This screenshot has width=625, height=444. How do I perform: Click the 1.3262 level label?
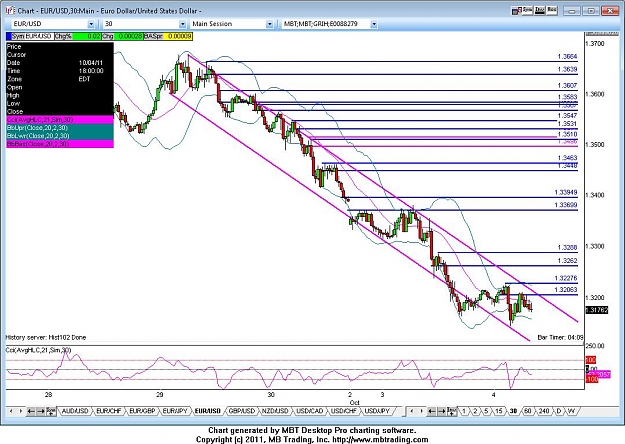coord(568,261)
